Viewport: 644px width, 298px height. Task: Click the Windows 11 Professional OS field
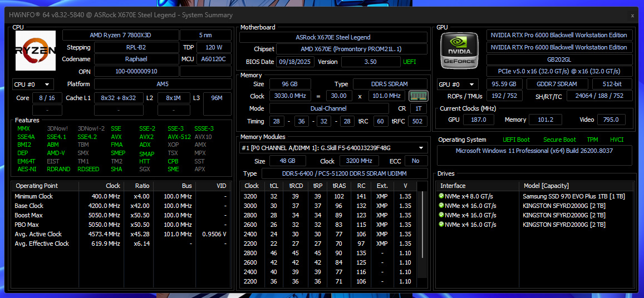click(534, 155)
